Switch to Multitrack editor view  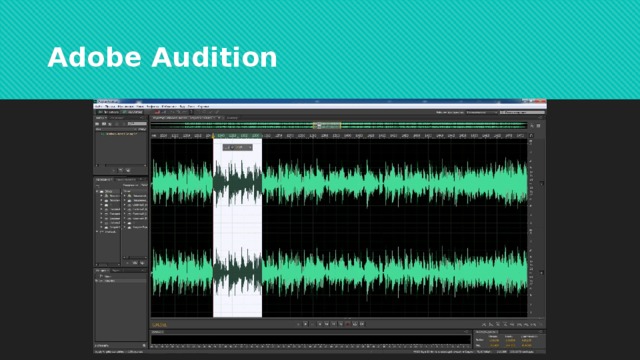pos(133,112)
